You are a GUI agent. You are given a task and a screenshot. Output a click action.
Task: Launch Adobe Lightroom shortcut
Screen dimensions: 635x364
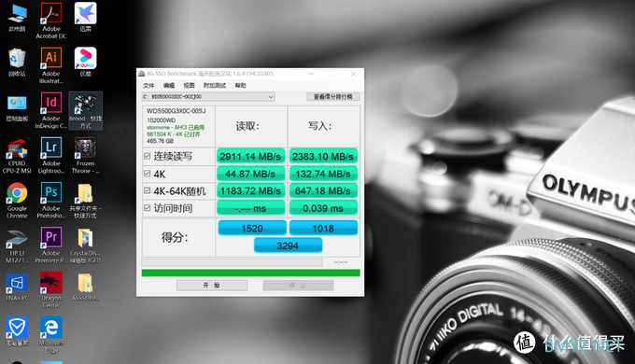click(x=51, y=156)
